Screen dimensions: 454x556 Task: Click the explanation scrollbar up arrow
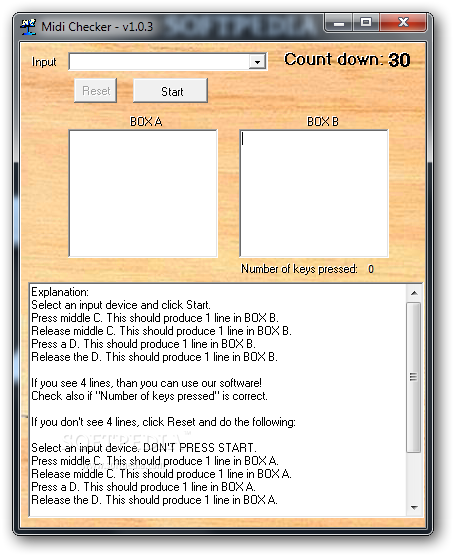(414, 293)
